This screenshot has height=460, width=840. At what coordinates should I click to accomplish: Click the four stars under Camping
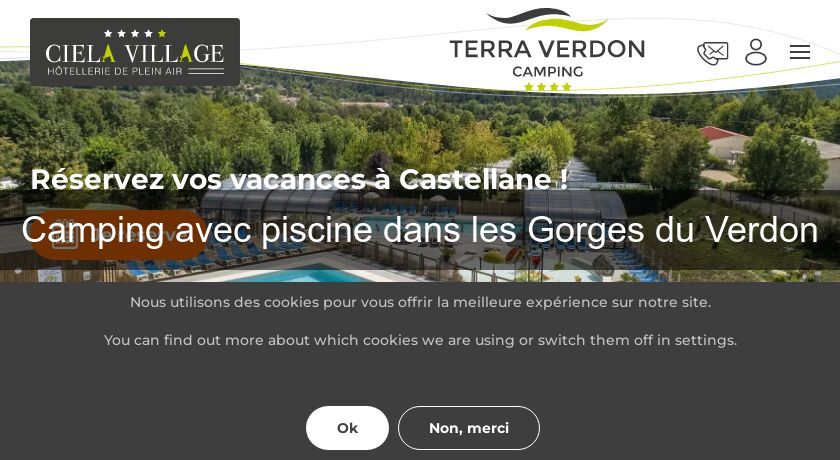click(548, 87)
